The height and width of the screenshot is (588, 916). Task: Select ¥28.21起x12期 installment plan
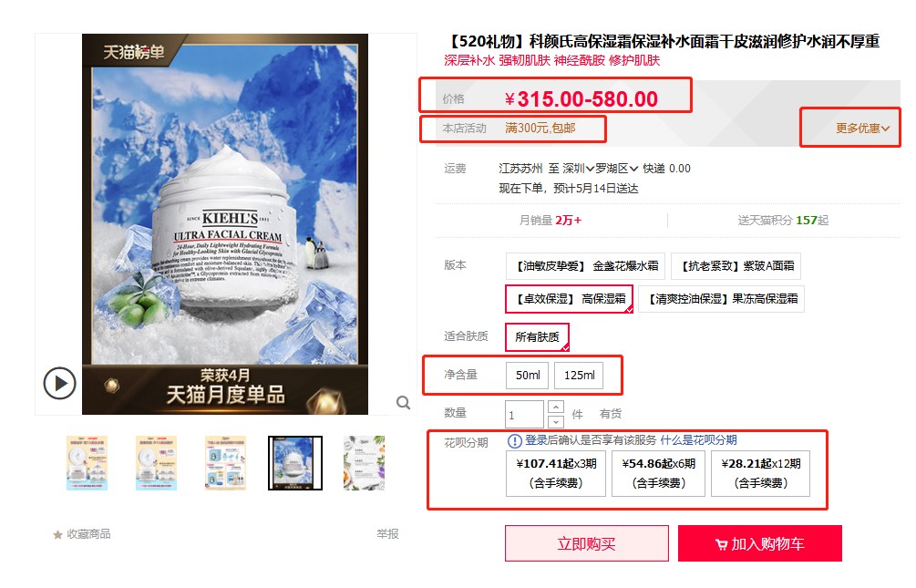tap(761, 473)
